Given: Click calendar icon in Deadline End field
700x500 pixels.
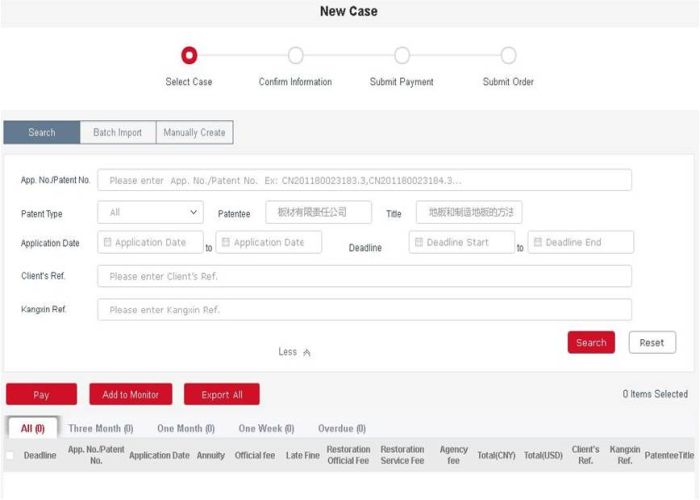Looking at the screenshot, I should (537, 243).
